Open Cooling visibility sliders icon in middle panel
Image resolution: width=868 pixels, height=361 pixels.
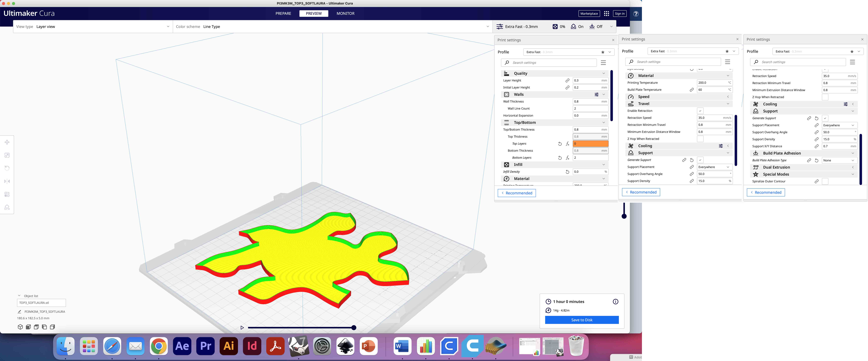click(721, 146)
